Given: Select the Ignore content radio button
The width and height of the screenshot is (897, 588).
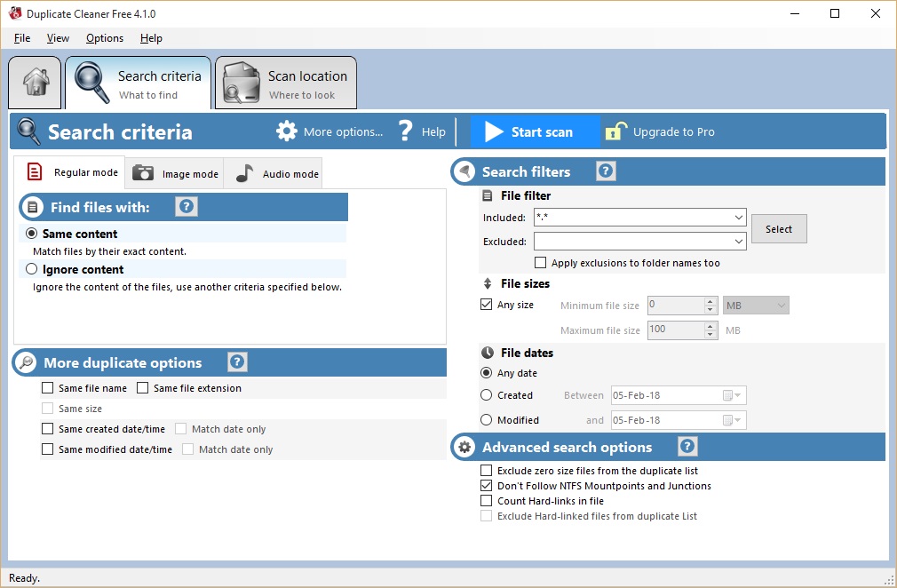Looking at the screenshot, I should [x=31, y=269].
